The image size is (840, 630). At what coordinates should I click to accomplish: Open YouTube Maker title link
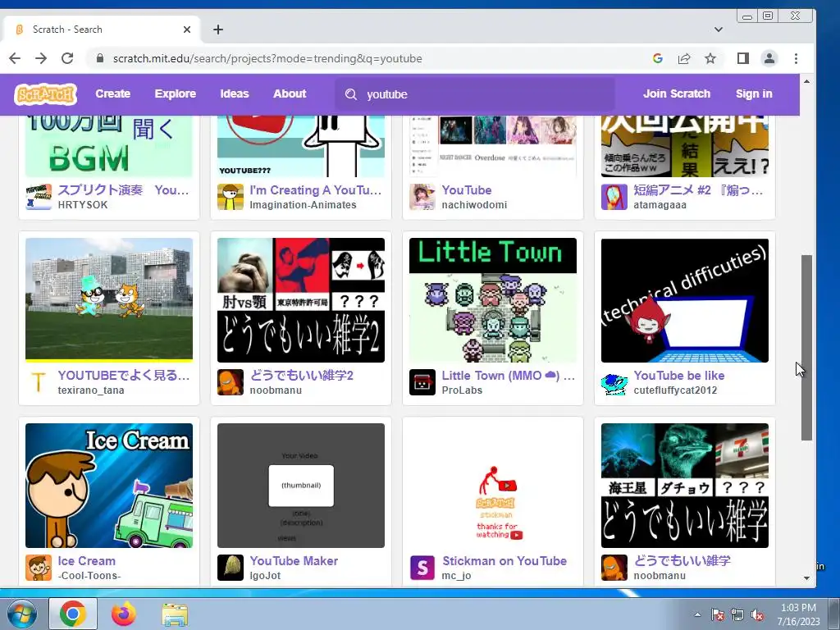coord(294,561)
